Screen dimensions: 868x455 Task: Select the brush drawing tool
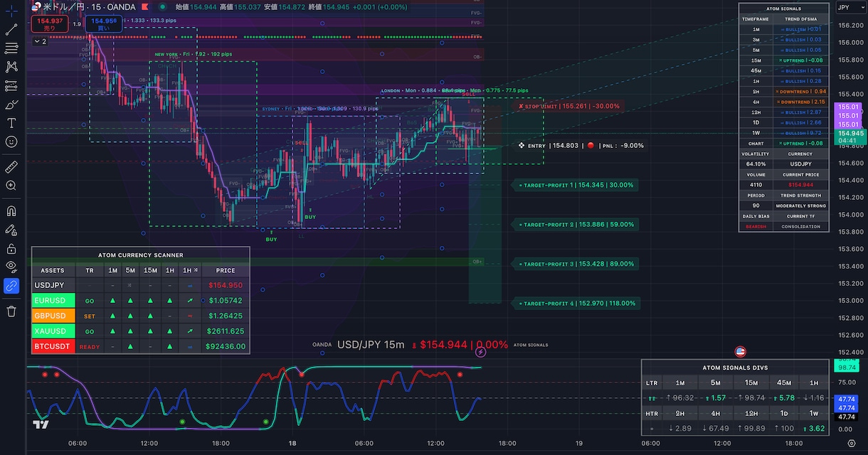click(x=11, y=105)
